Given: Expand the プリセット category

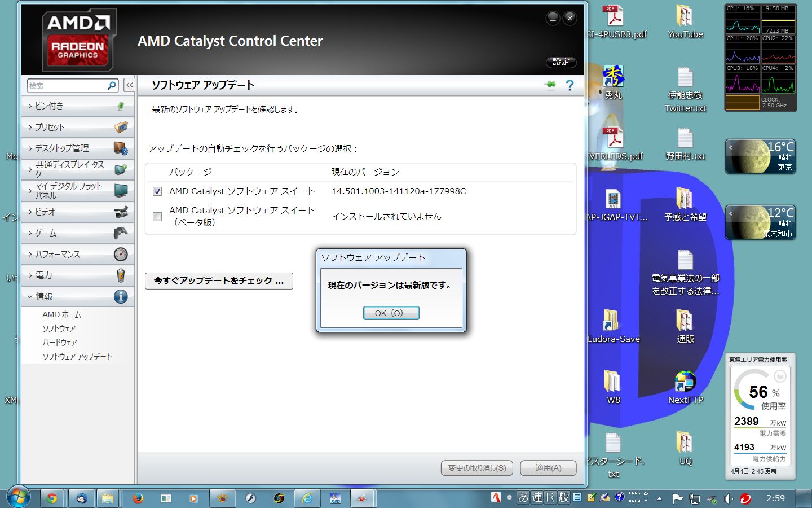Looking at the screenshot, I should (78, 127).
